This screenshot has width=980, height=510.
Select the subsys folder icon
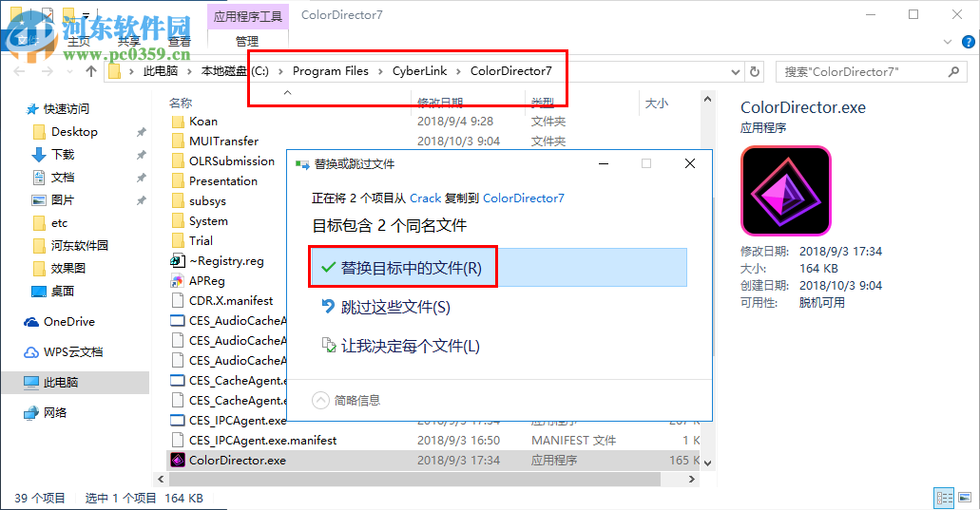(178, 201)
